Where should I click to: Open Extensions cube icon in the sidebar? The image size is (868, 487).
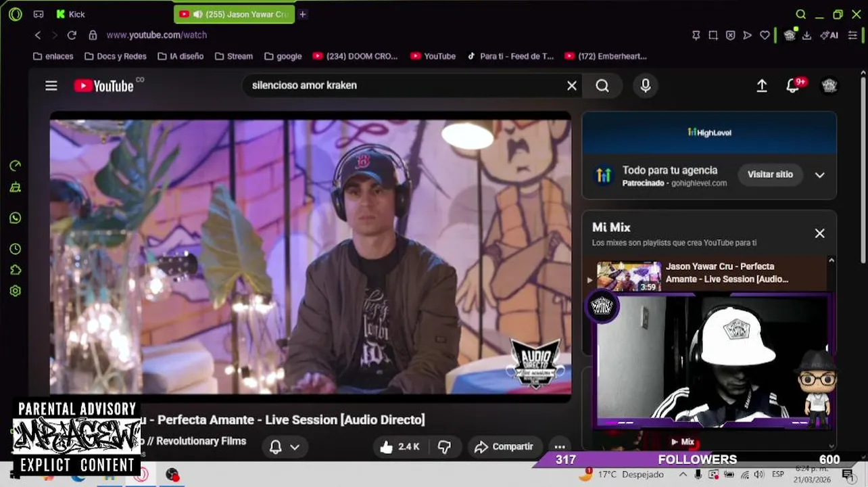point(16,270)
